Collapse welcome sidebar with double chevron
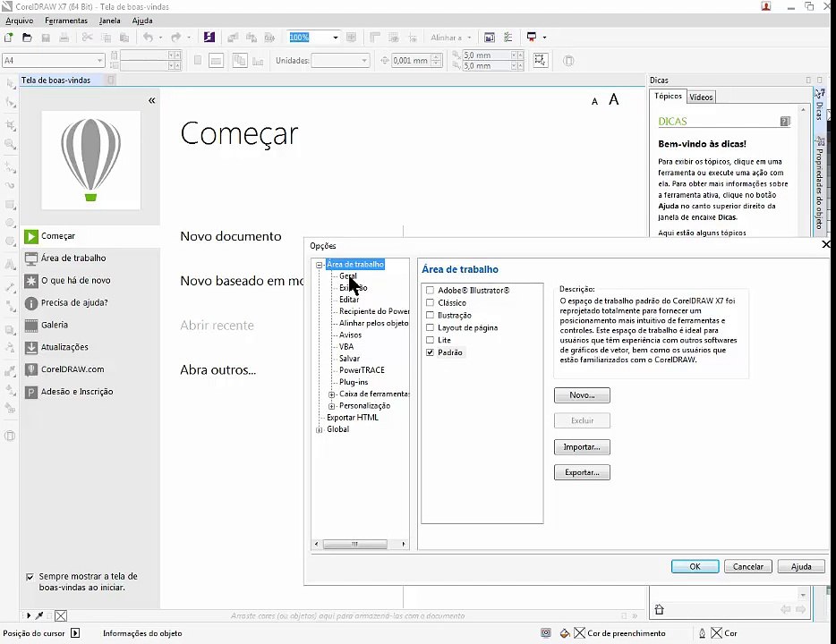Screen dimensions: 836x644 [x=152, y=100]
